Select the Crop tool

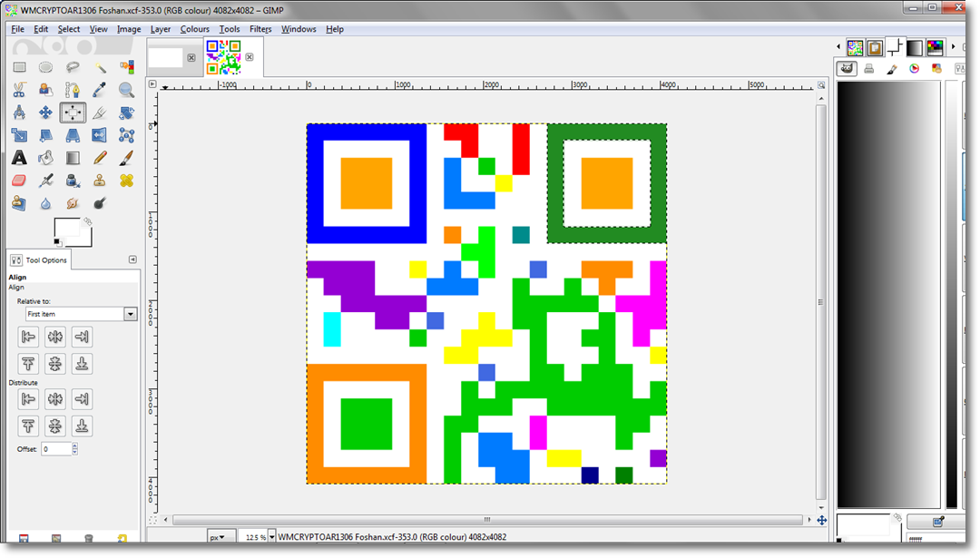point(100,113)
